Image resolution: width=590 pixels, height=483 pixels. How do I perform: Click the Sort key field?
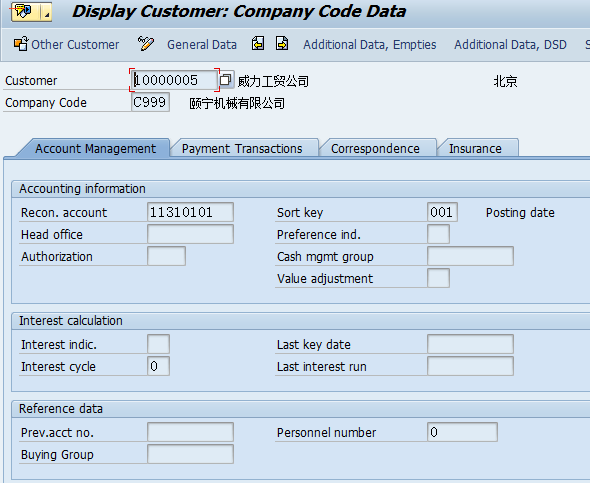point(442,212)
